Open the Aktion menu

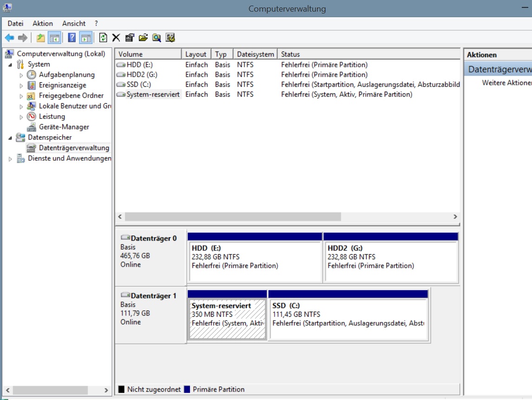click(43, 23)
